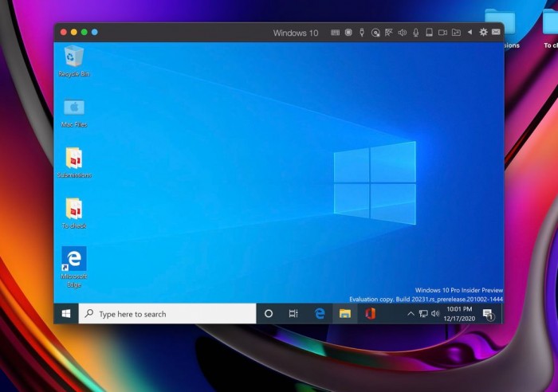Screen dimensions: 558x392
Task: Open Cortana circle icon on taskbar
Action: [x=269, y=314]
